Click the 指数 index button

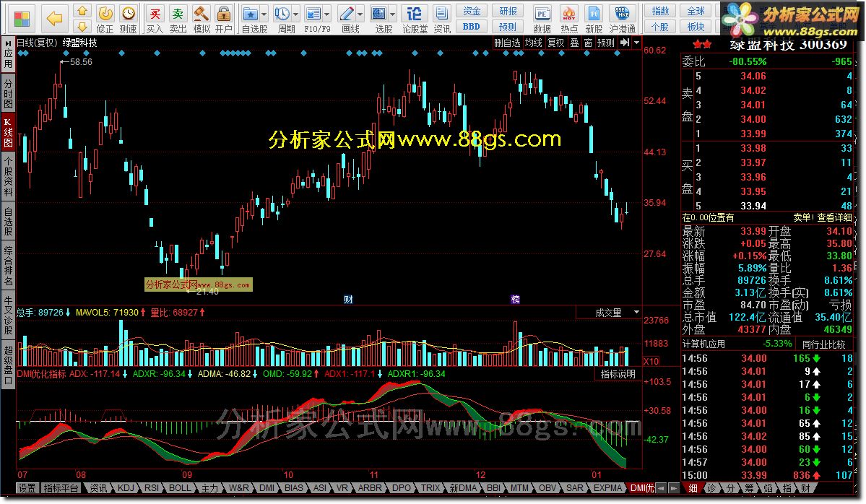pos(660,11)
